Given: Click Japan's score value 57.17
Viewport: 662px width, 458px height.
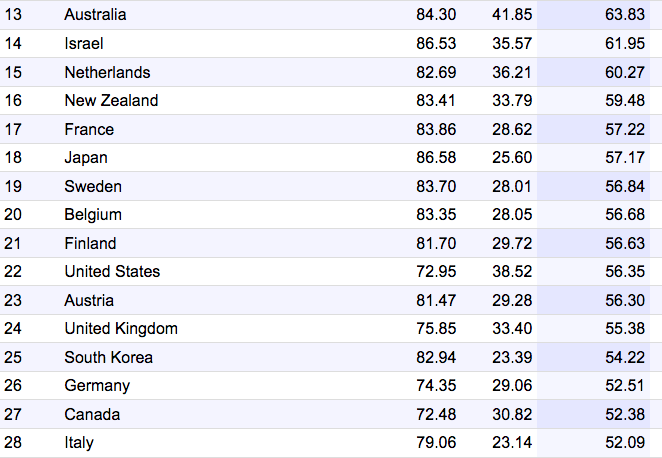Looking at the screenshot, I should [625, 157].
